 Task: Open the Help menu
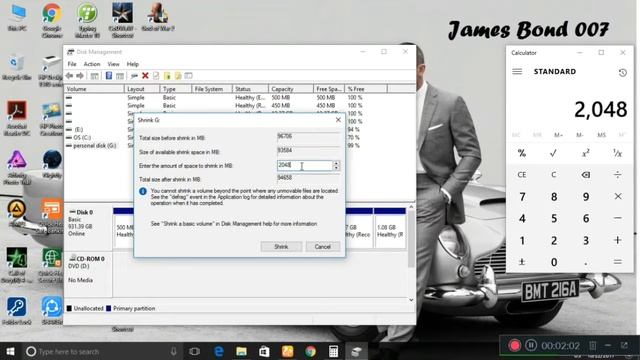pos(133,64)
